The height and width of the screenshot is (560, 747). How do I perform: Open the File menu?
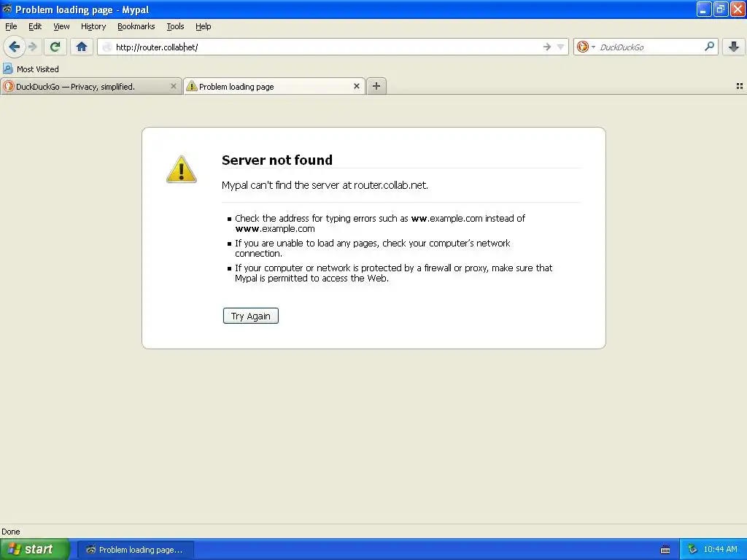(11, 26)
